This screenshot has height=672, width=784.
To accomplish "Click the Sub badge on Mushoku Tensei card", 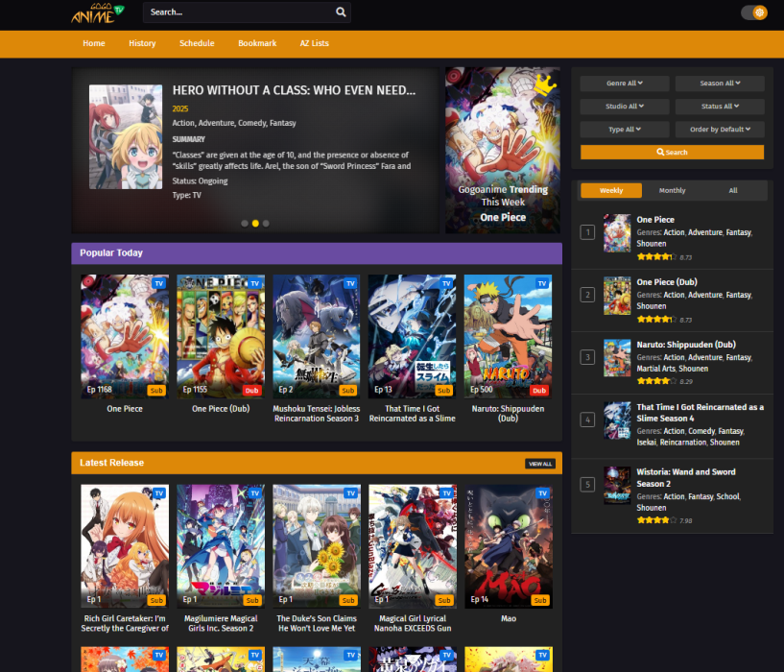I will [348, 391].
